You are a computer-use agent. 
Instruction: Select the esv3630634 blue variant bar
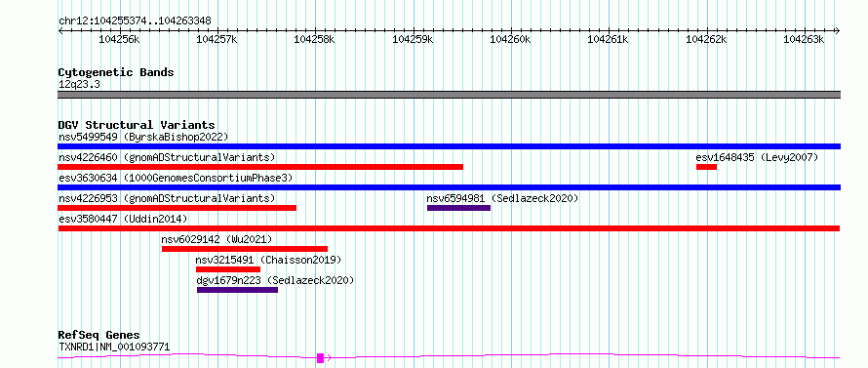(x=449, y=187)
